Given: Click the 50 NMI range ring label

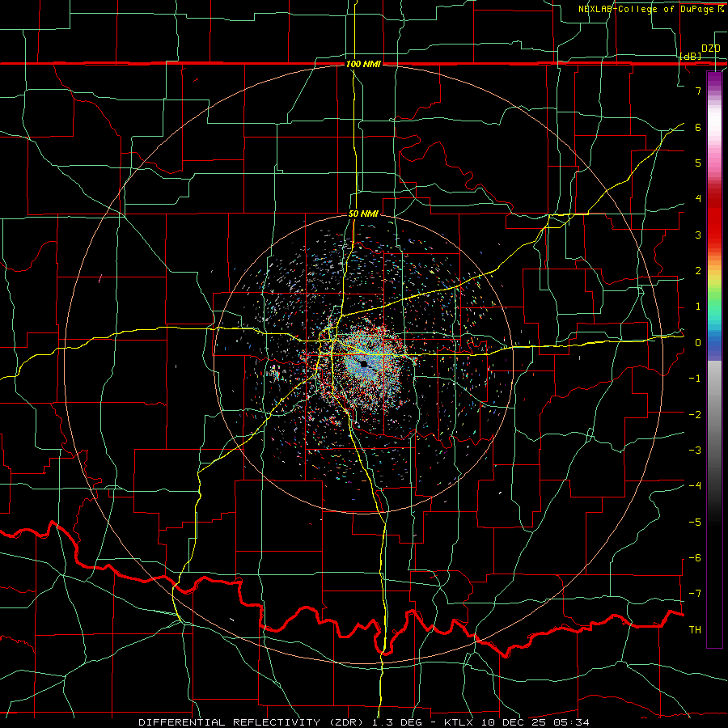Looking at the screenshot, I should click(x=363, y=214).
